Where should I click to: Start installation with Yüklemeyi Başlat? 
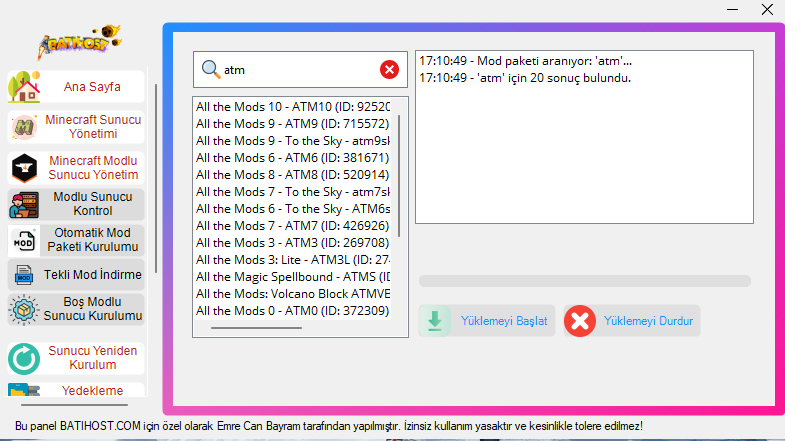[x=487, y=321]
